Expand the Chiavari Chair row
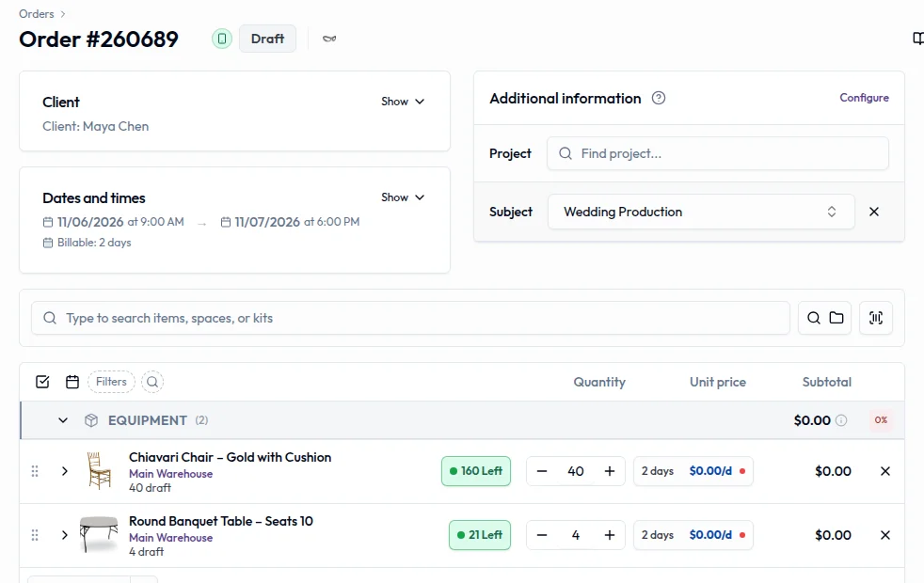The width and height of the screenshot is (924, 583). tap(65, 471)
